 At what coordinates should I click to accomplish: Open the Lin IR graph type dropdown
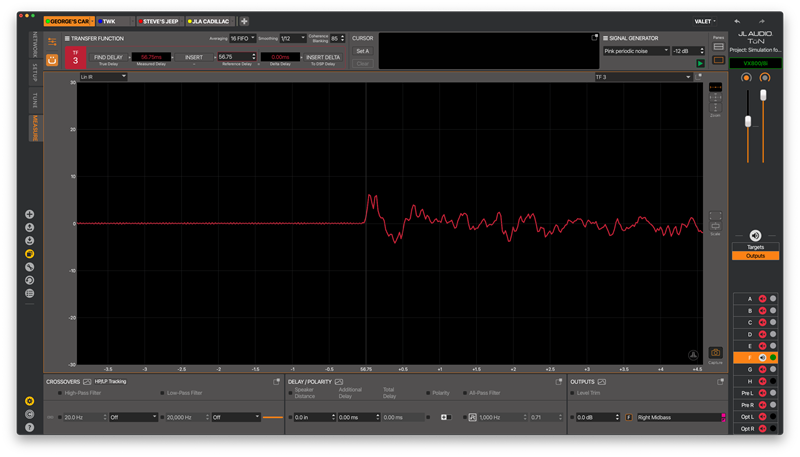coord(103,77)
